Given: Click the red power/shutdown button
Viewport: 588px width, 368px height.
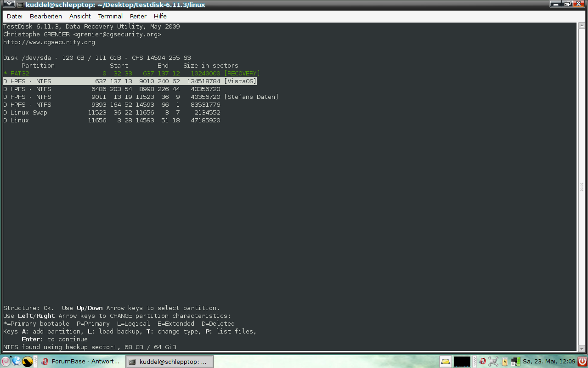Looking at the screenshot, I should point(582,362).
